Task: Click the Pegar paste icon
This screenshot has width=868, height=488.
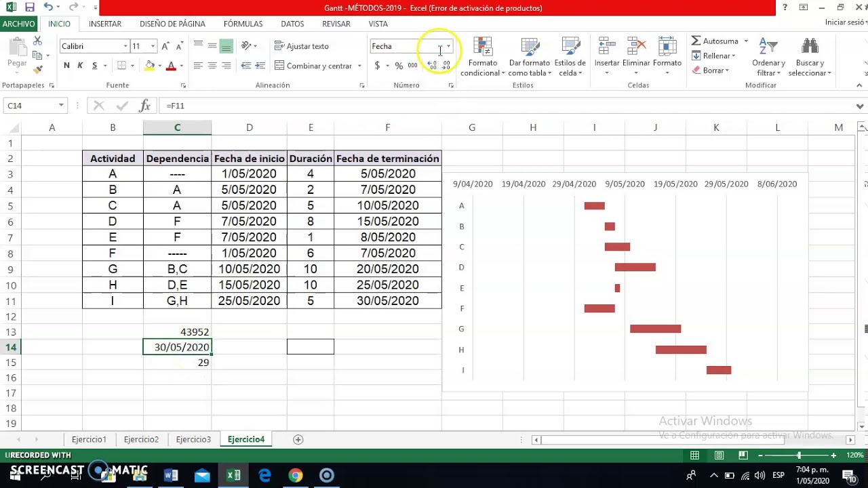Action: coord(17,48)
